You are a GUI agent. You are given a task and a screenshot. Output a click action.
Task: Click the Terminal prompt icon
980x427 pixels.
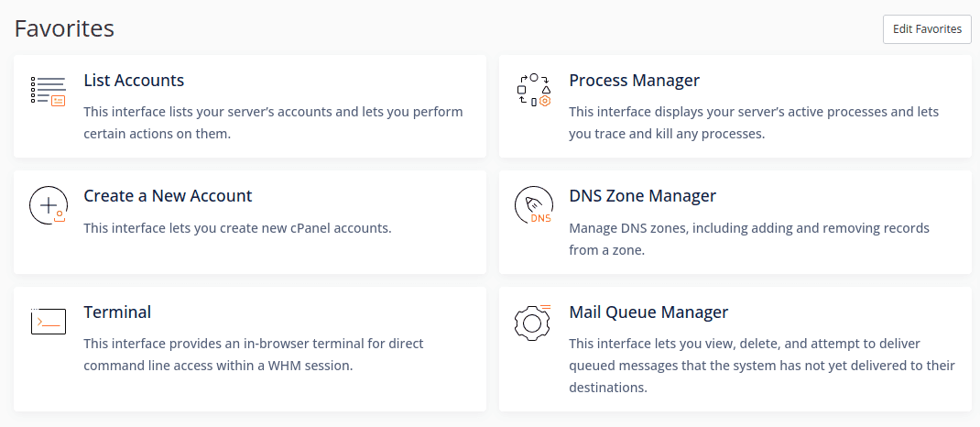tap(48, 322)
